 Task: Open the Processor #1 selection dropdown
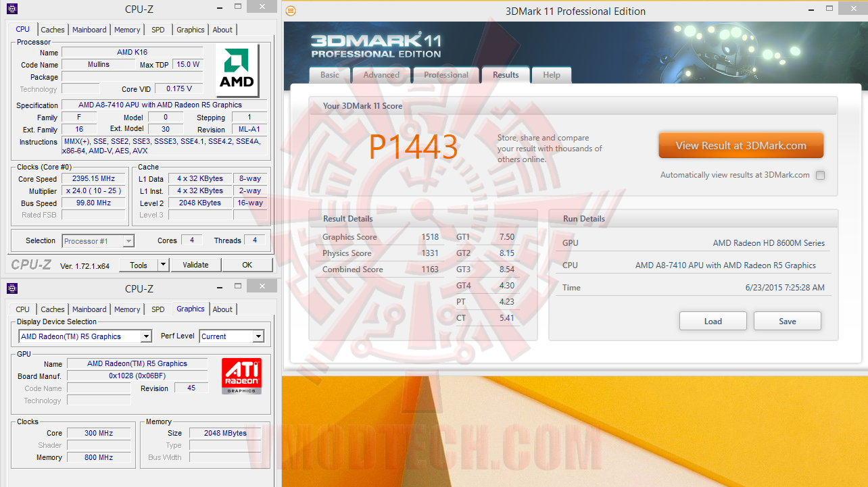pos(98,241)
